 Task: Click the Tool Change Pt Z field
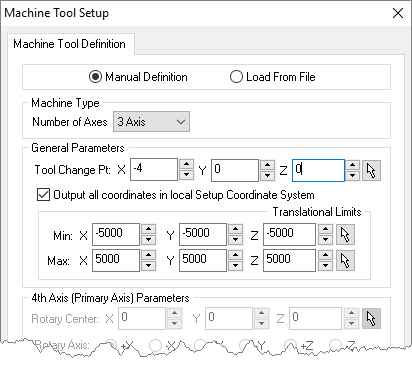(x=318, y=170)
